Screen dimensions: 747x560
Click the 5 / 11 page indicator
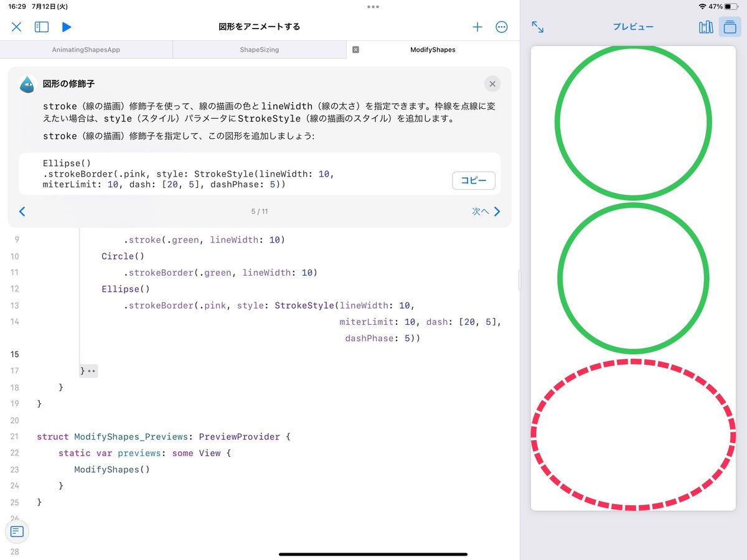pyautogui.click(x=260, y=212)
